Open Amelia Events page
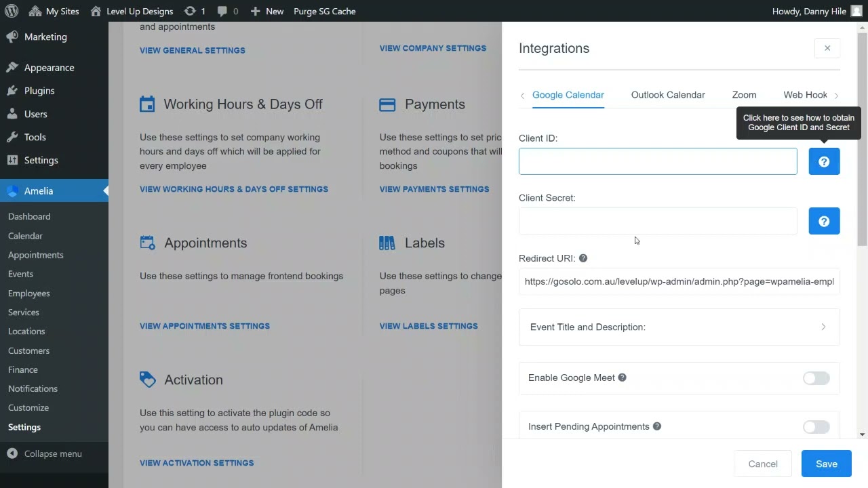The height and width of the screenshot is (488, 868). pyautogui.click(x=20, y=274)
